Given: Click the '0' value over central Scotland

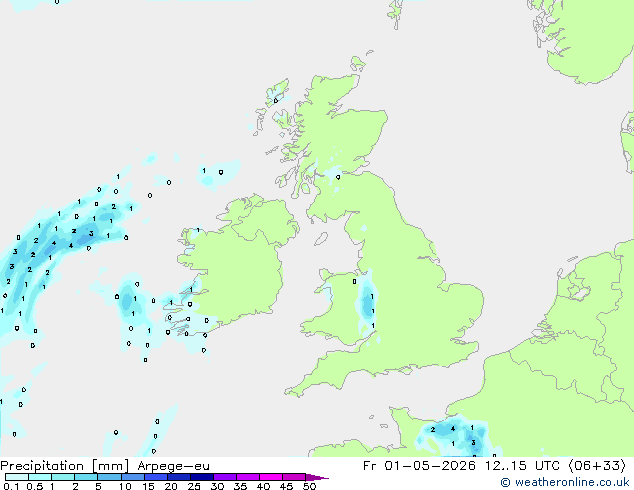Looking at the screenshot, I should click(338, 177).
